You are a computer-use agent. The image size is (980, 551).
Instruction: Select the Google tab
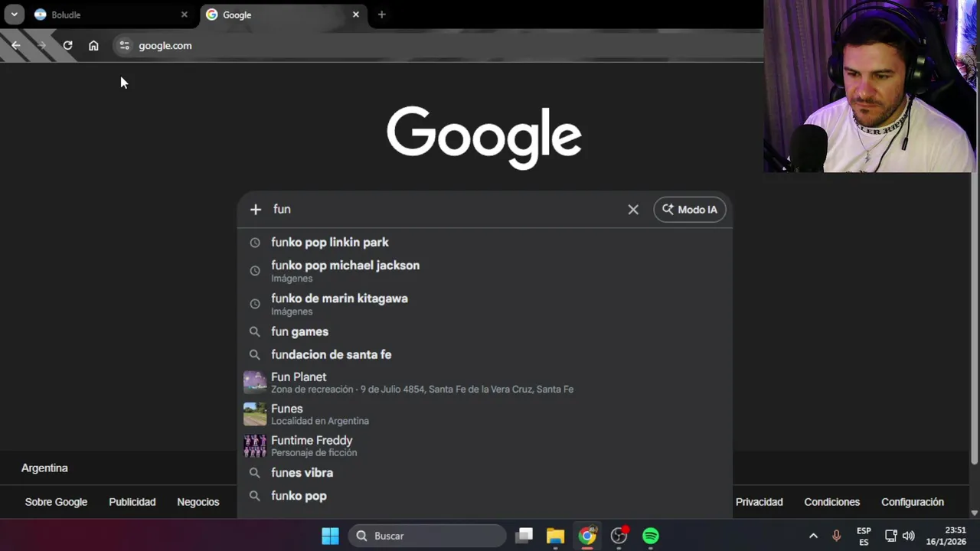click(x=283, y=15)
